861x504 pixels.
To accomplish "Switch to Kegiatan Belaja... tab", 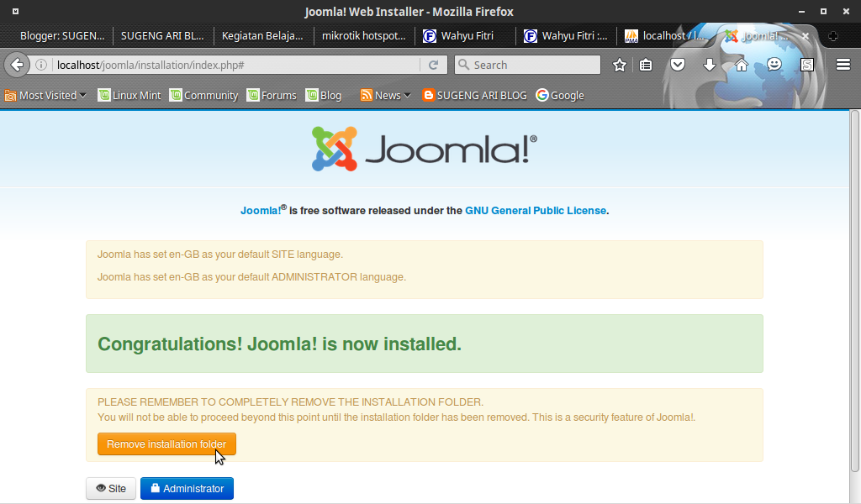I will [x=263, y=36].
